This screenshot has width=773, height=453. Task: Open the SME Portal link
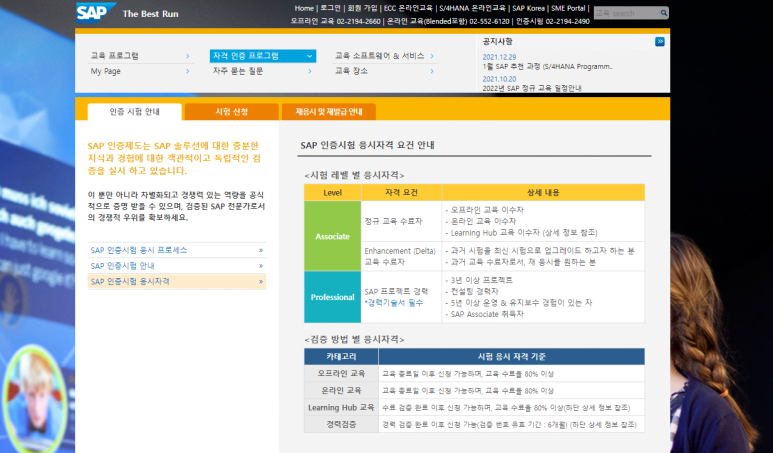568,8
